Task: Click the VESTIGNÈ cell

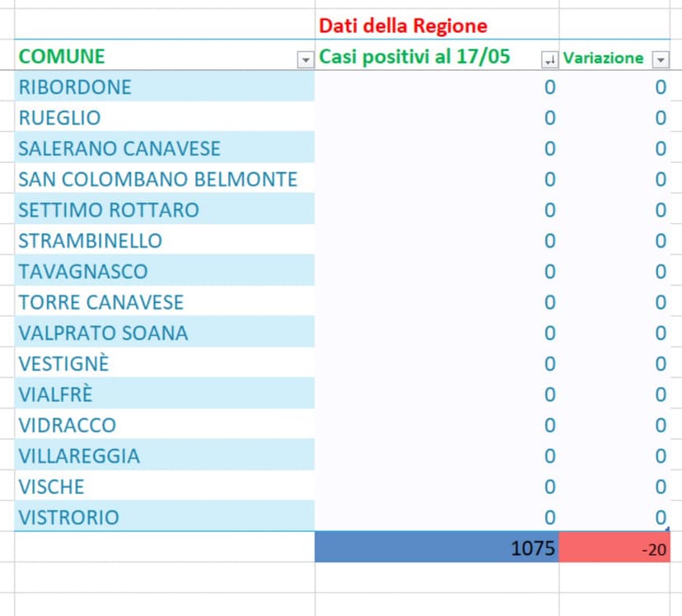Action: (63, 364)
